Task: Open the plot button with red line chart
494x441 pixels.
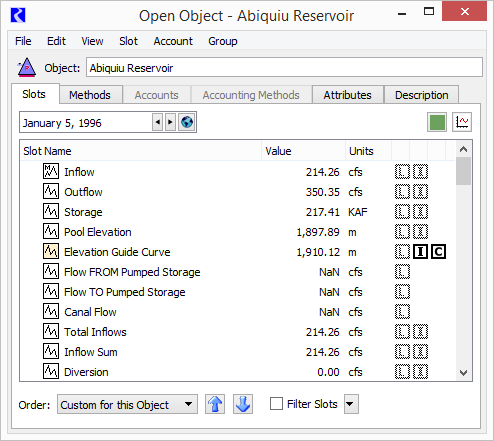Action: [462, 122]
